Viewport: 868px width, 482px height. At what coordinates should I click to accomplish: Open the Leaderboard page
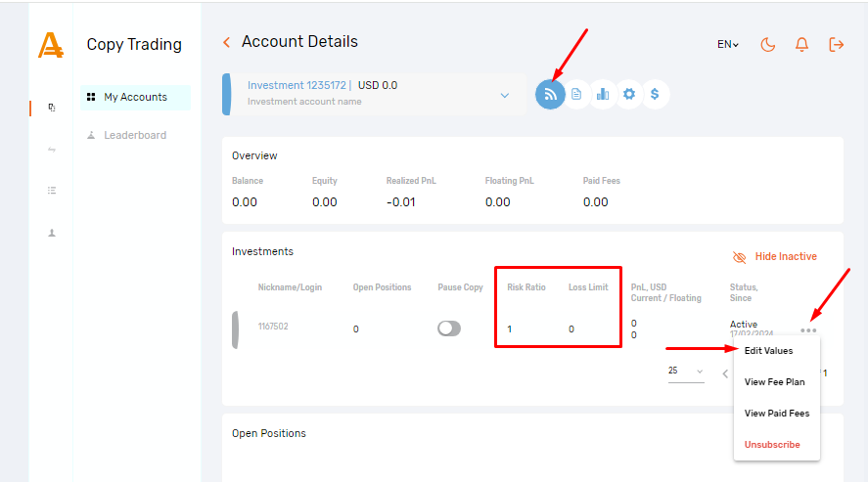(134, 135)
